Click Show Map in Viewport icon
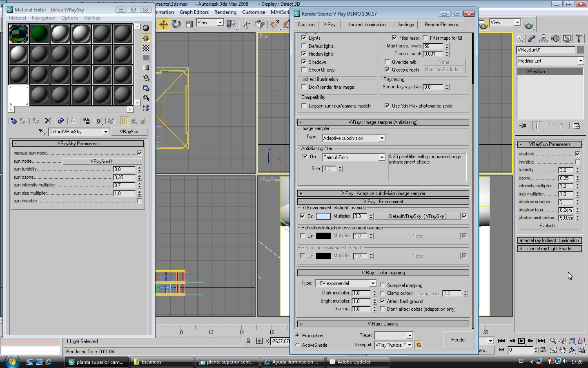Image resolution: width=588 pixels, height=368 pixels. (x=111, y=121)
